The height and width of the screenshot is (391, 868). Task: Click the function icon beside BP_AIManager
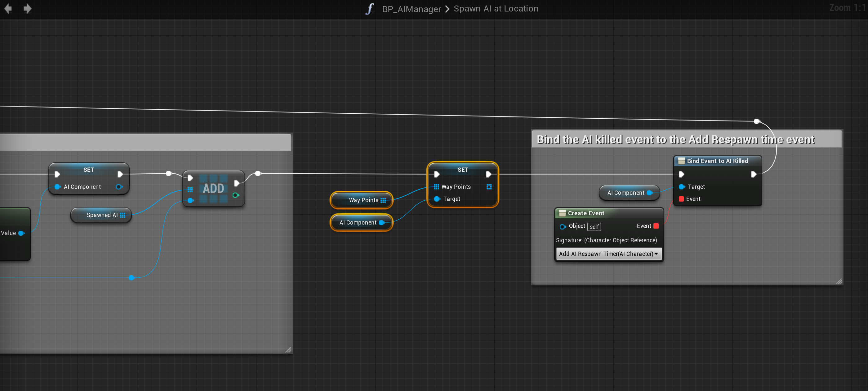click(x=370, y=9)
